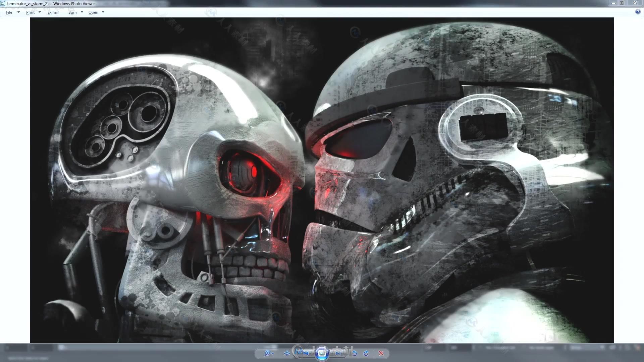Click the fit-to-window actual size icon

(x=287, y=353)
